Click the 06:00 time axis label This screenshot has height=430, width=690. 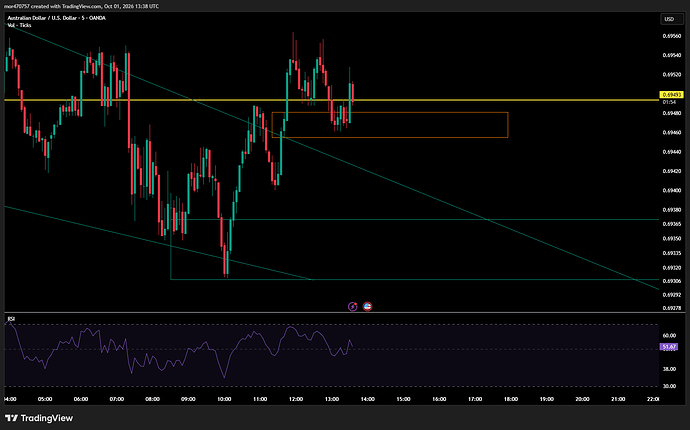point(81,399)
